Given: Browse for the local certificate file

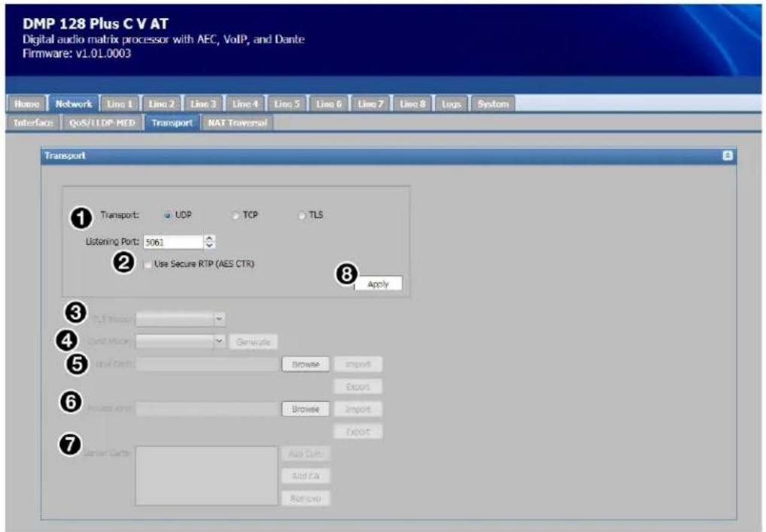Looking at the screenshot, I should pos(305,364).
